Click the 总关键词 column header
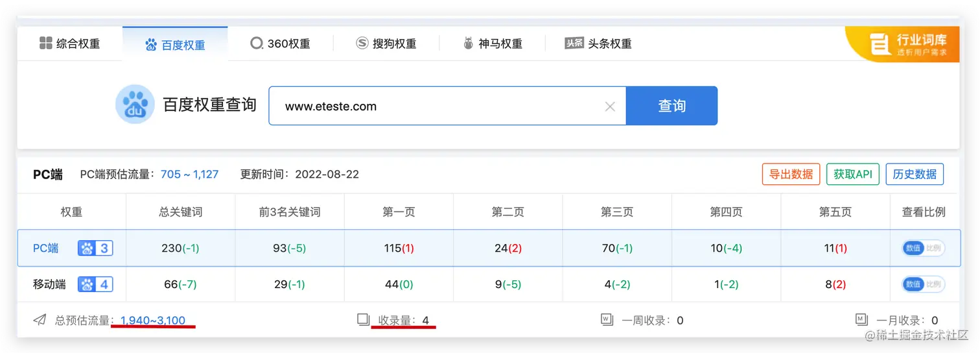The width and height of the screenshot is (980, 353). click(181, 212)
